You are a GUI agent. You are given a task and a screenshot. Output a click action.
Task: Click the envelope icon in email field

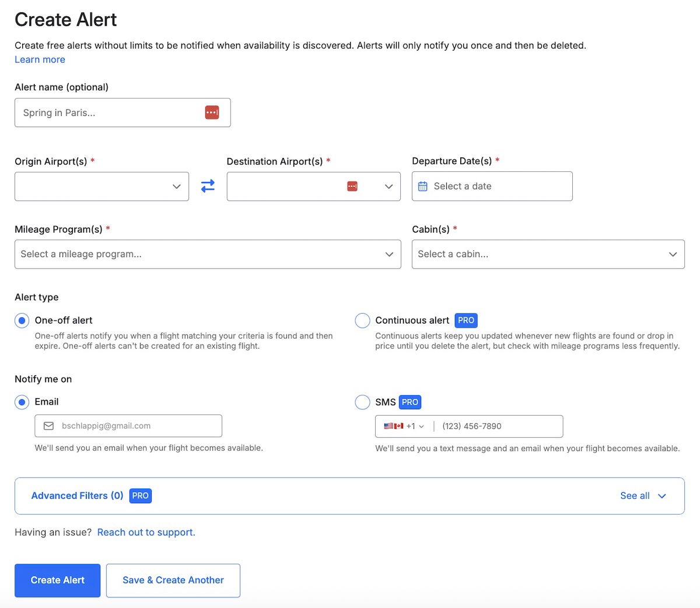coord(49,426)
